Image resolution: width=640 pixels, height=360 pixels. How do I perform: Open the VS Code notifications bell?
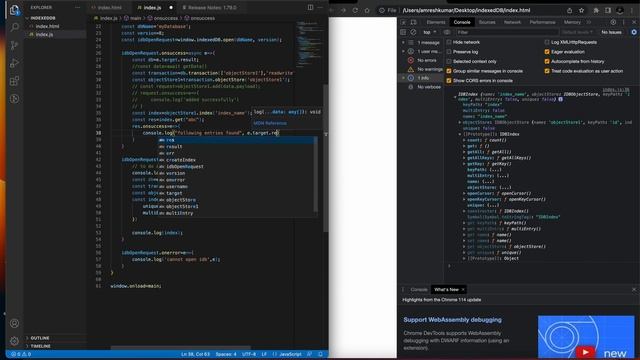(x=320, y=354)
